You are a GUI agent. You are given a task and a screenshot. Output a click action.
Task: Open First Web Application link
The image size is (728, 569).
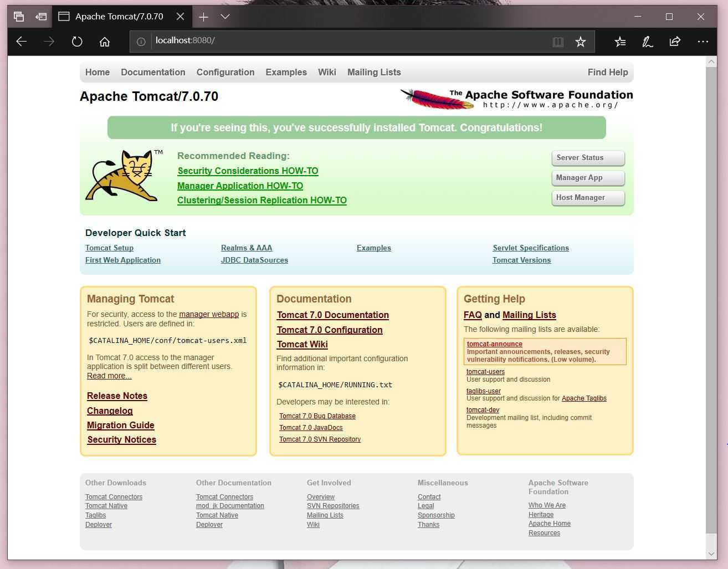pos(123,260)
